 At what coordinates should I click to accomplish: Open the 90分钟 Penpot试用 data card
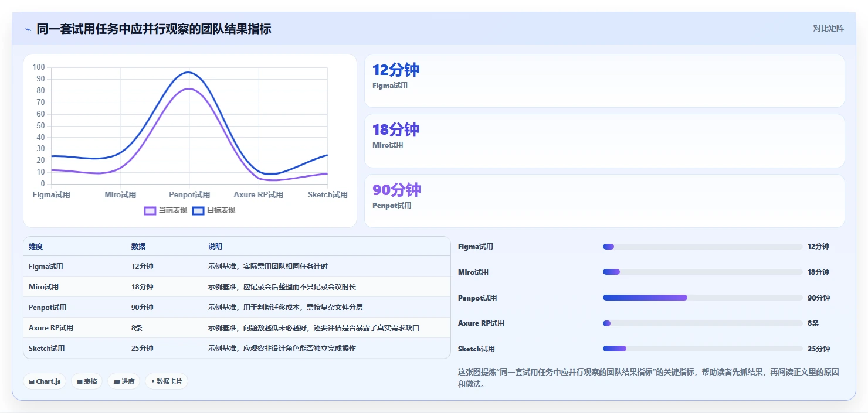tap(604, 201)
